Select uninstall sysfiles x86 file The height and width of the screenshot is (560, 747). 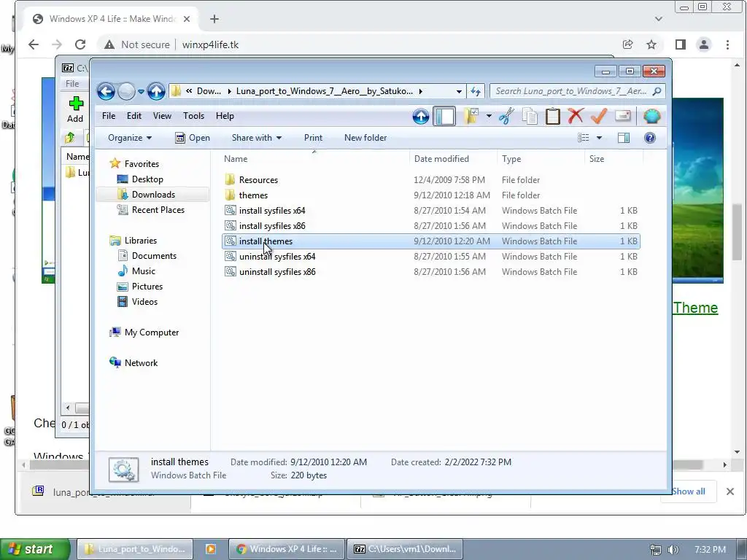point(431,271)
